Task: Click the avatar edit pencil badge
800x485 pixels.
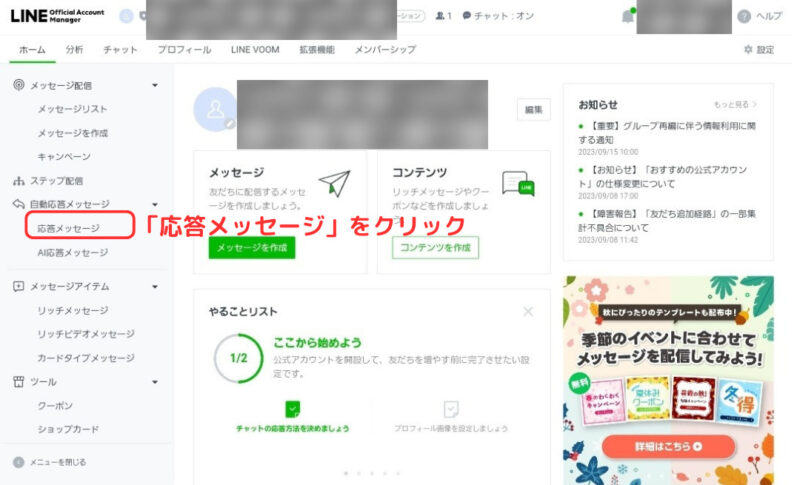Action: pos(231,123)
